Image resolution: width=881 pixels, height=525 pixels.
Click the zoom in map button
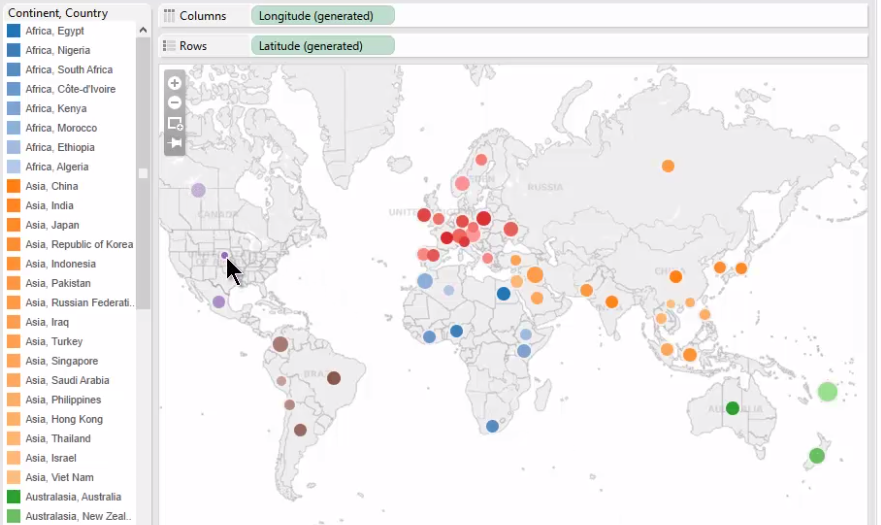click(175, 83)
